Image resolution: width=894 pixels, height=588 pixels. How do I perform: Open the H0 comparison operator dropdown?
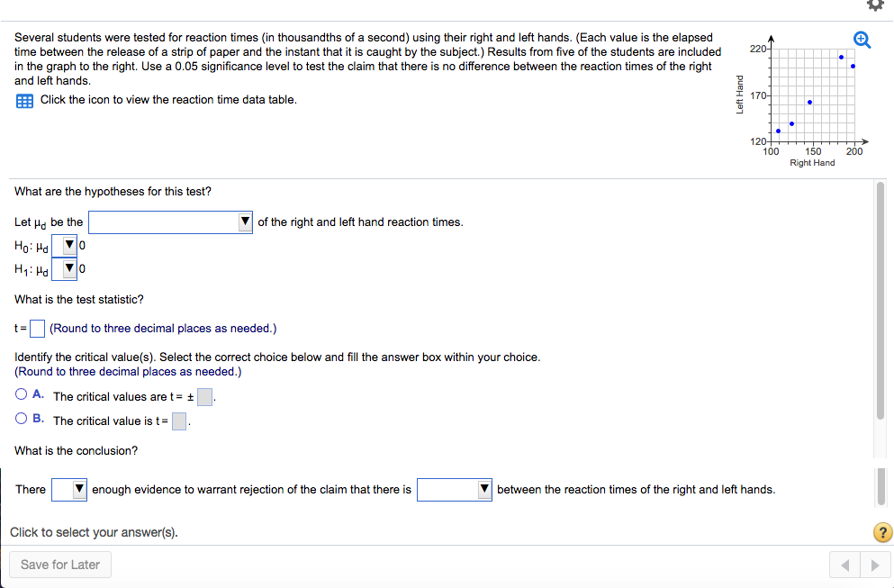(x=65, y=246)
